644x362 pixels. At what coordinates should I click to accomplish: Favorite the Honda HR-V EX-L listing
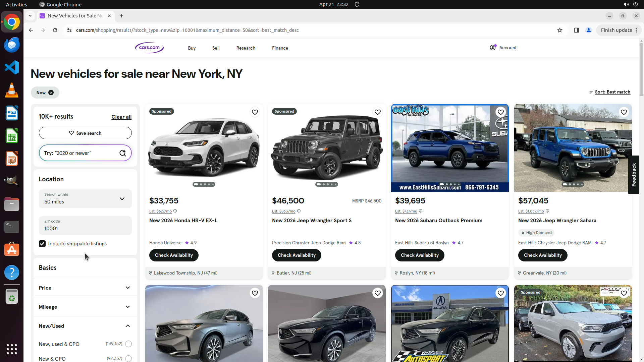coord(255,112)
